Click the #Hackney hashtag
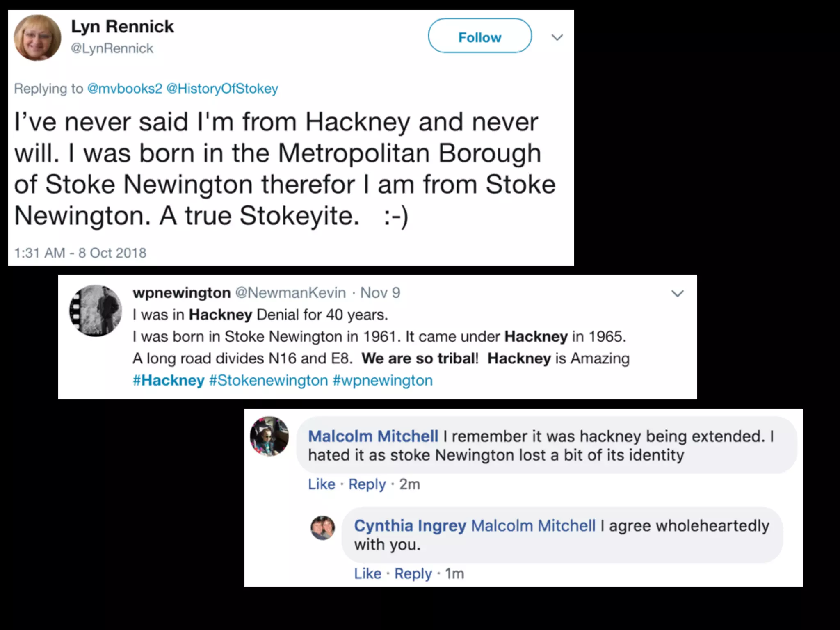Screen dimensions: 840x630 click(169, 380)
